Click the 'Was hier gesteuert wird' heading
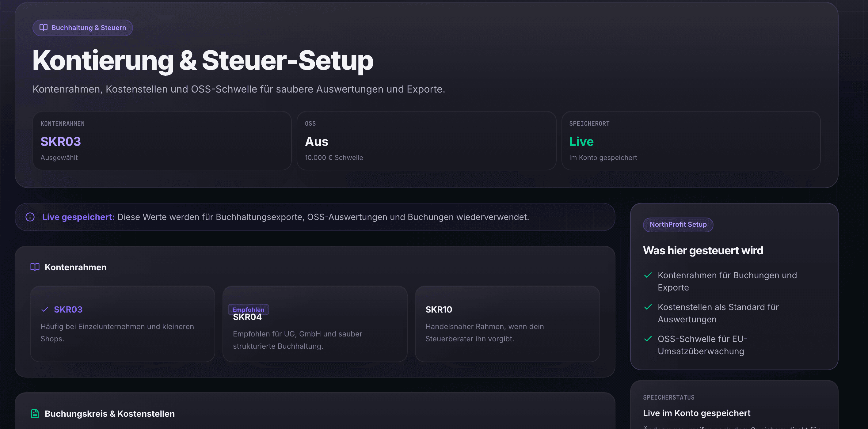This screenshot has width=868, height=429. [703, 251]
